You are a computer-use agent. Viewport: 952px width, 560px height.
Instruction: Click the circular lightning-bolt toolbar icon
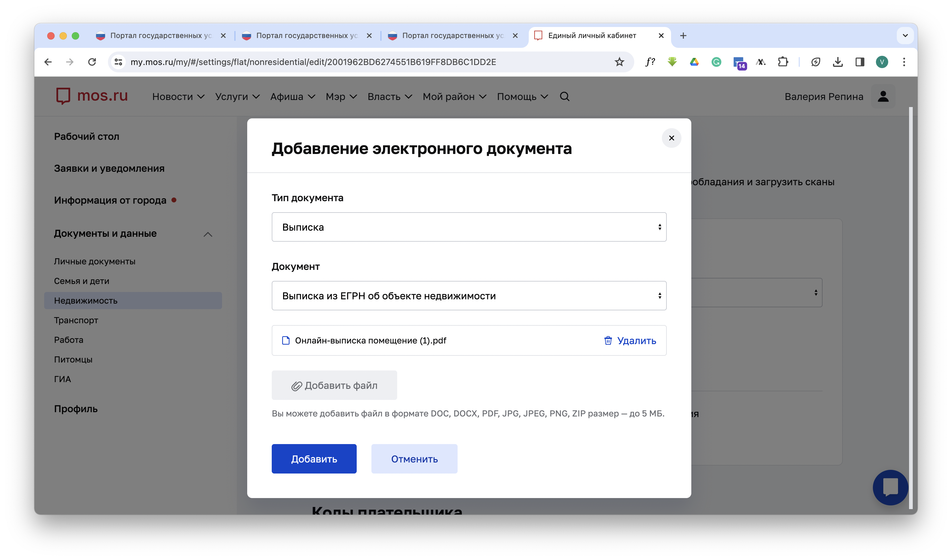(815, 62)
